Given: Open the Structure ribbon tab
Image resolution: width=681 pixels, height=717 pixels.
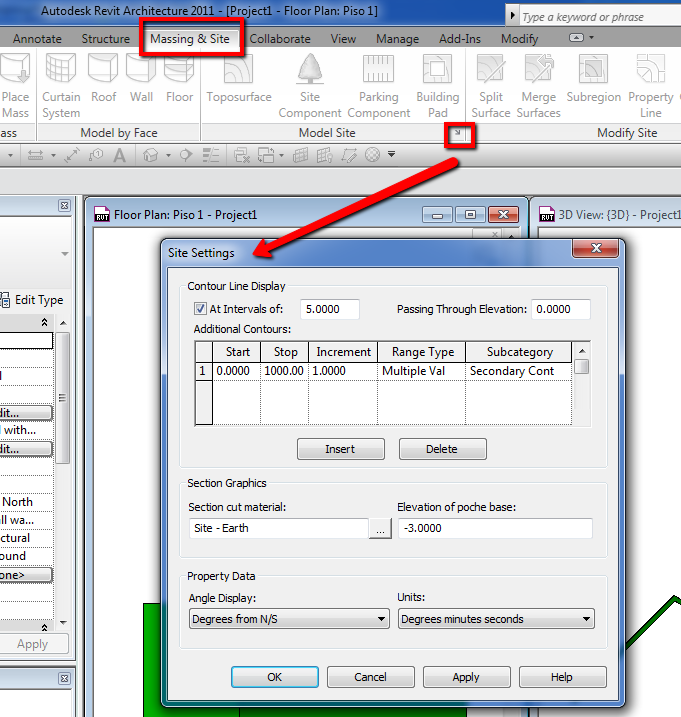Looking at the screenshot, I should 106,39.
